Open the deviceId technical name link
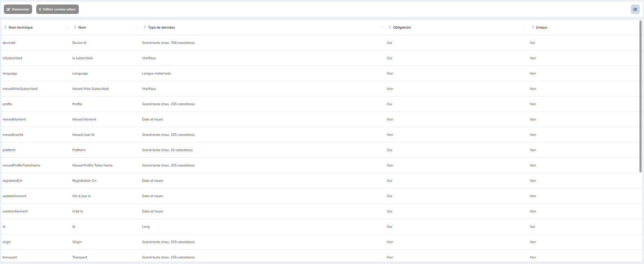The height and width of the screenshot is (264, 644). coord(9,43)
